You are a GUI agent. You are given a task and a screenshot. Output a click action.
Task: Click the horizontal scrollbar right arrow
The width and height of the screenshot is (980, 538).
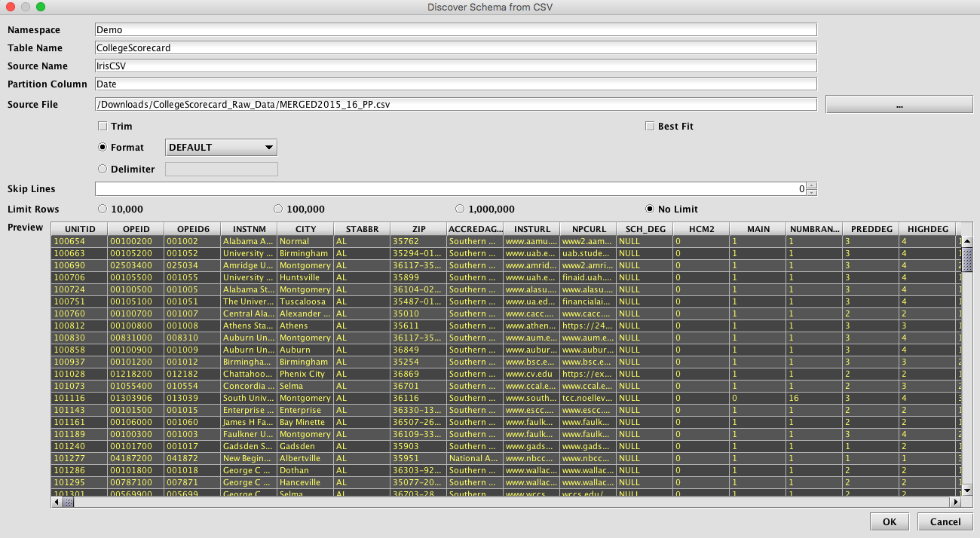956,501
